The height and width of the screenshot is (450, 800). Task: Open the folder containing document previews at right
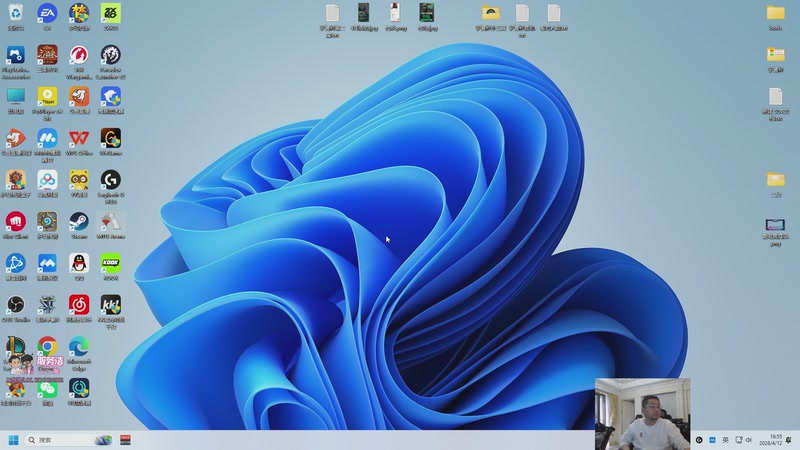click(x=776, y=54)
